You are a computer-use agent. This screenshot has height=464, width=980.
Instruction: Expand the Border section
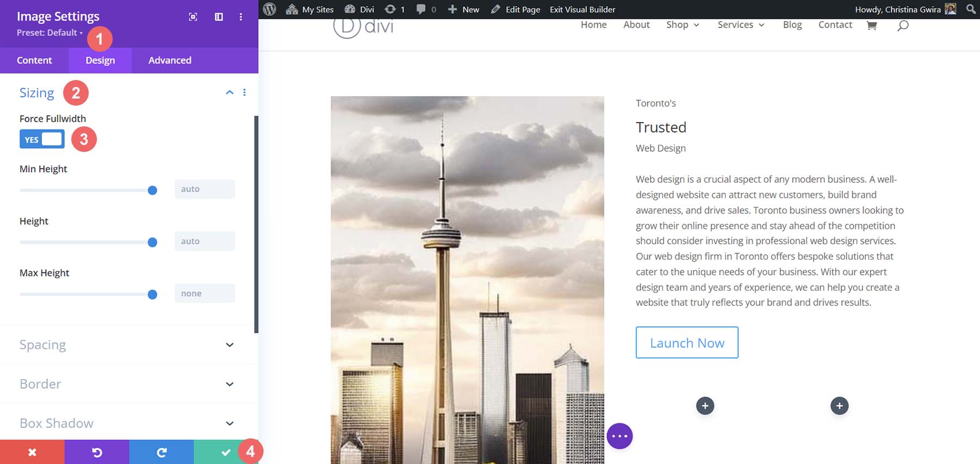click(x=129, y=384)
